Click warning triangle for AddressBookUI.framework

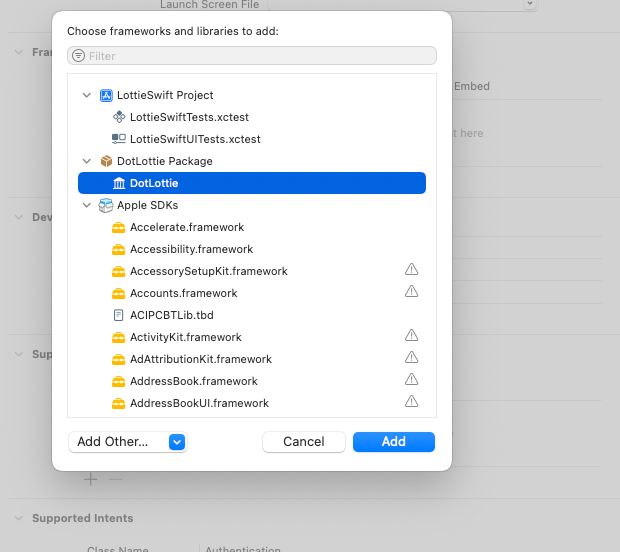tap(411, 401)
